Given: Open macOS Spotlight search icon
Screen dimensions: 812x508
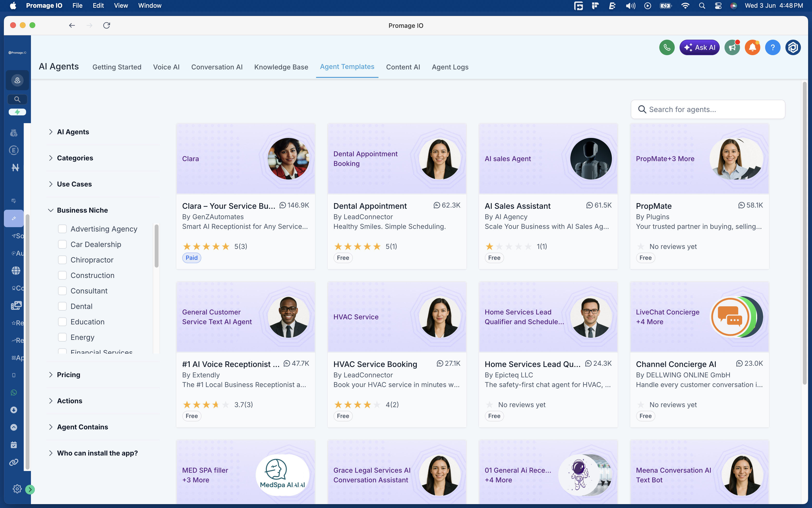Looking at the screenshot, I should (x=702, y=6).
